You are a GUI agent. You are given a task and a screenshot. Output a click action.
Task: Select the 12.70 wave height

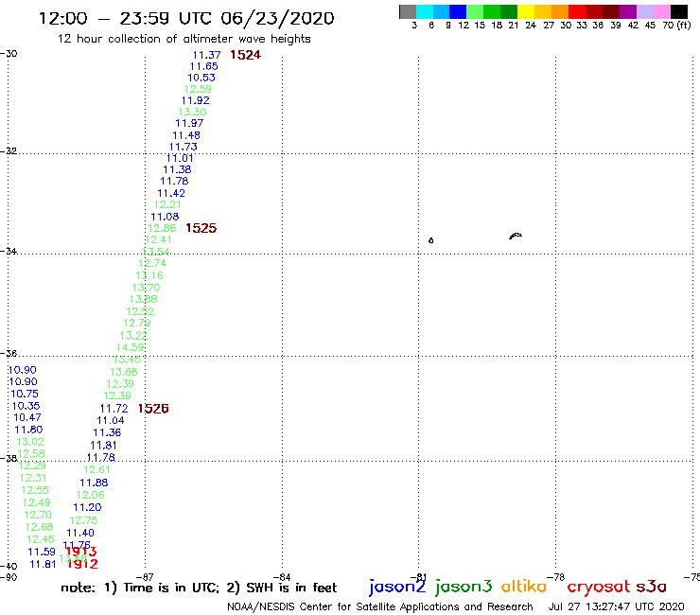pyautogui.click(x=38, y=515)
